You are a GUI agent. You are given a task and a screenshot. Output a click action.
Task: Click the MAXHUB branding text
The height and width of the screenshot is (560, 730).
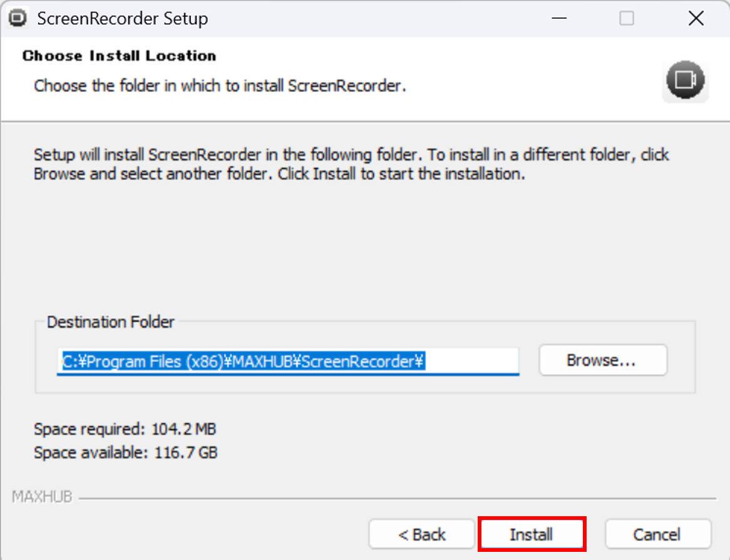tap(42, 497)
